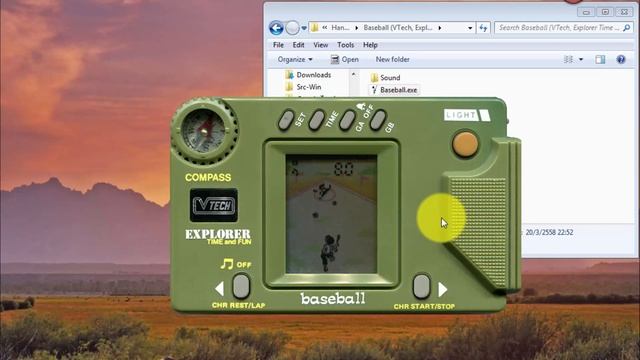Select Src-Win in the navigation pane

309,87
